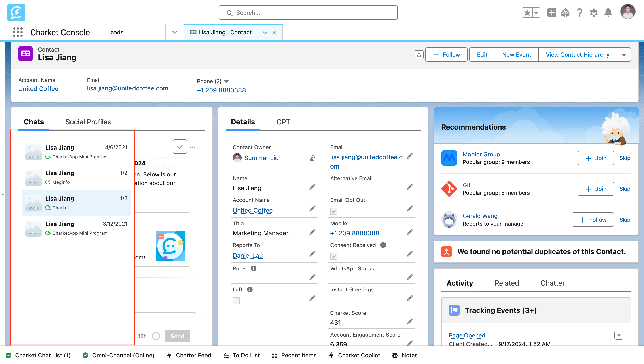Open the Trailhead guidance icon
The height and width of the screenshot is (364, 644).
[x=565, y=13]
